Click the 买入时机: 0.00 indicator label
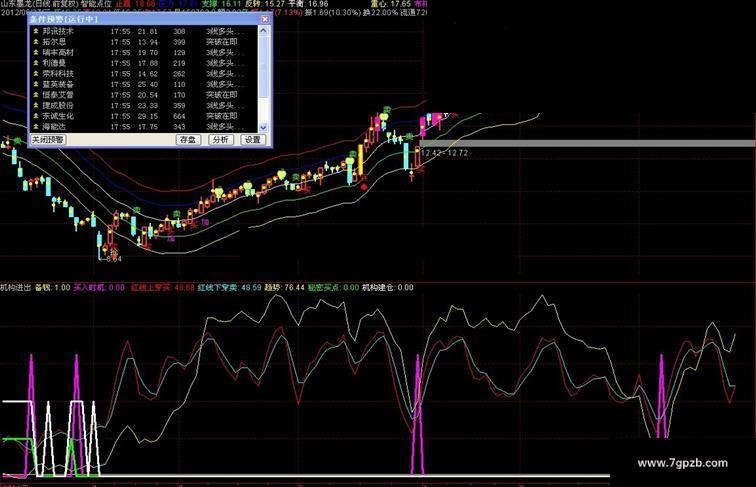 coord(99,287)
